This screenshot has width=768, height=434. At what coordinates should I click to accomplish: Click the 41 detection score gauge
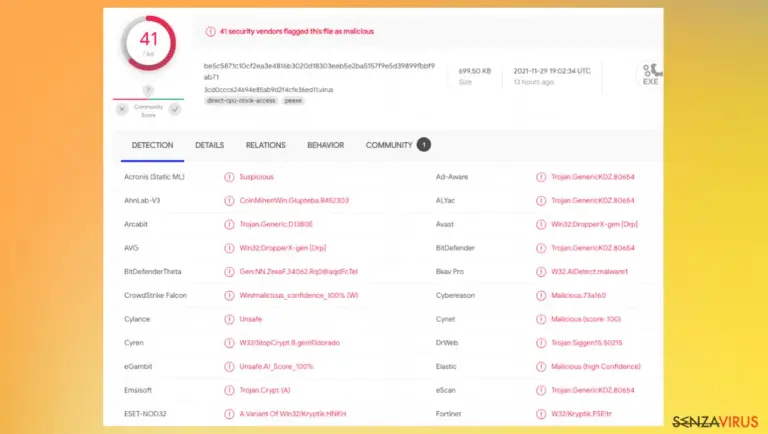[149, 43]
